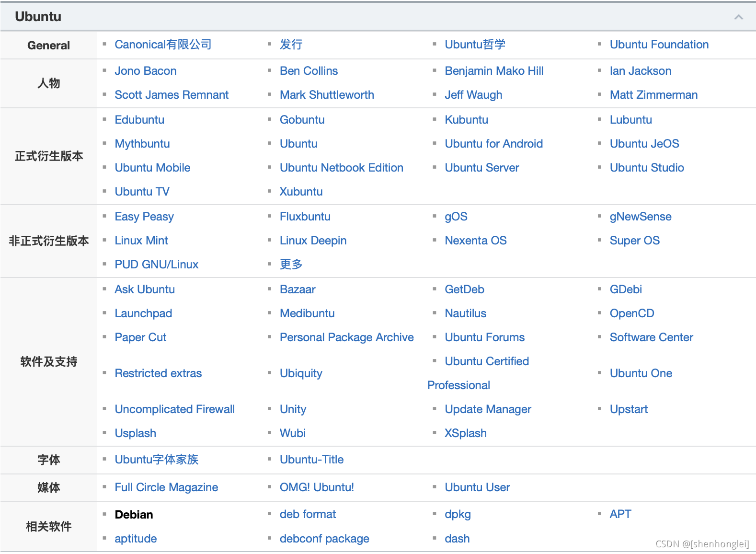This screenshot has width=756, height=554.
Task: Open the Ubuntu User link
Action: coord(477,487)
